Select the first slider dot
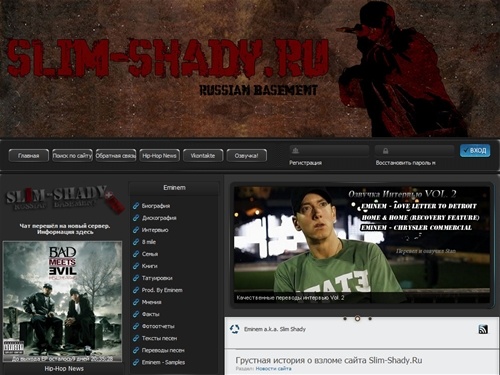The width and height of the screenshot is (500, 375). [345, 319]
